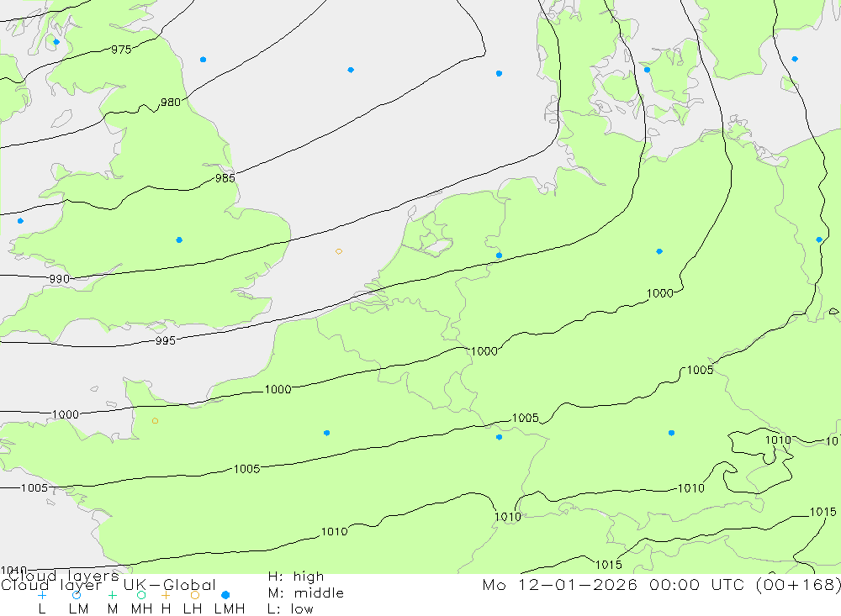Click the filled blue LMH legend symbol
This screenshot has height=616, width=841.
pyautogui.click(x=225, y=595)
